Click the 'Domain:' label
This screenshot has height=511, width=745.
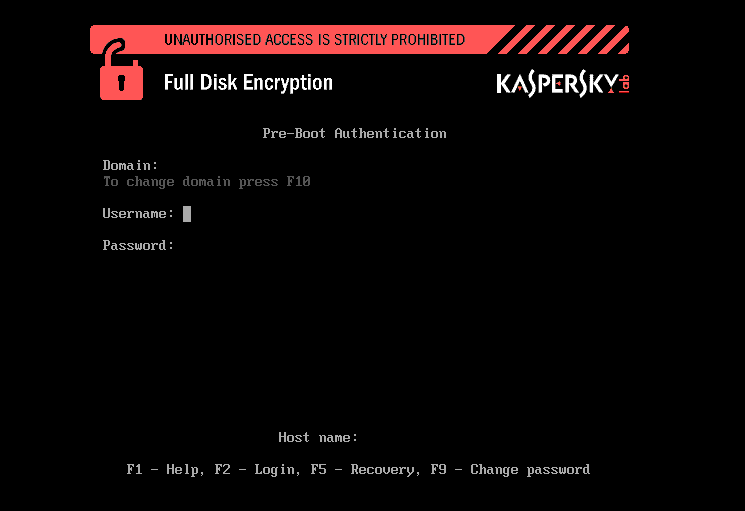[x=130, y=165]
